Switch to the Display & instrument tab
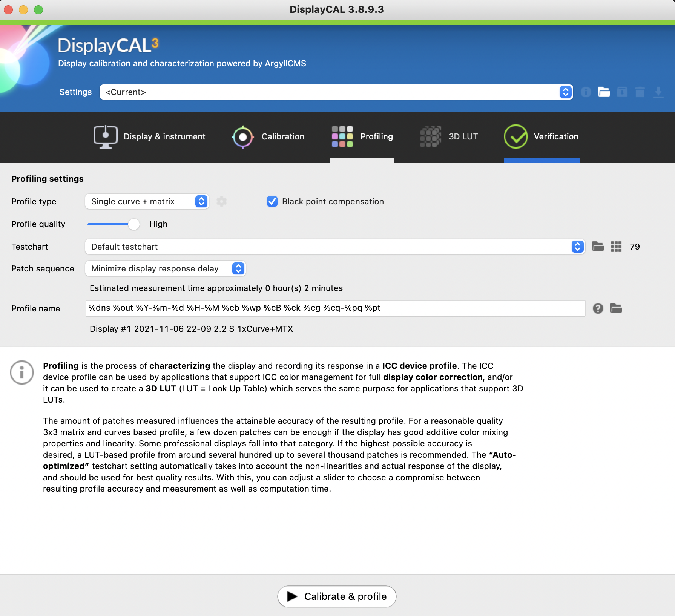675x616 pixels. click(149, 136)
